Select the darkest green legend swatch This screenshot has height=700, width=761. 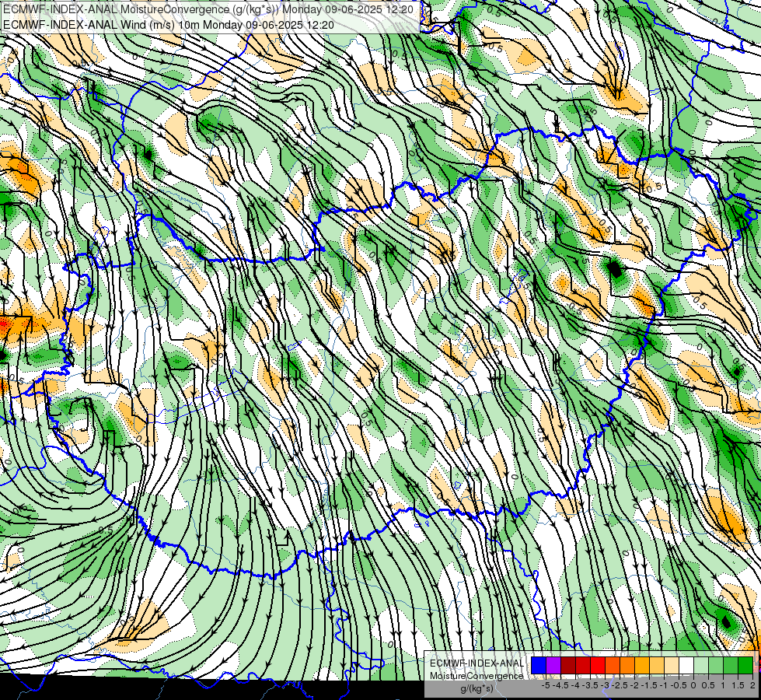(x=745, y=665)
